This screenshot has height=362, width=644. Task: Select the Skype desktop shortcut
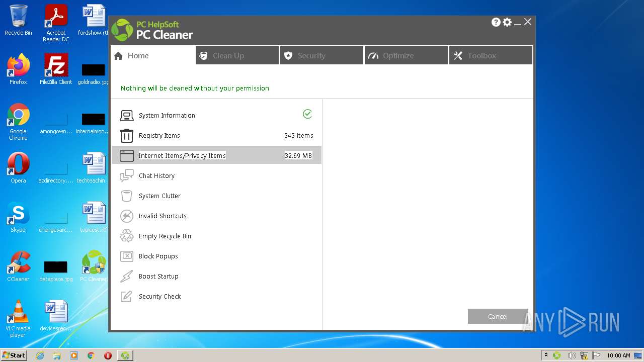click(x=18, y=217)
